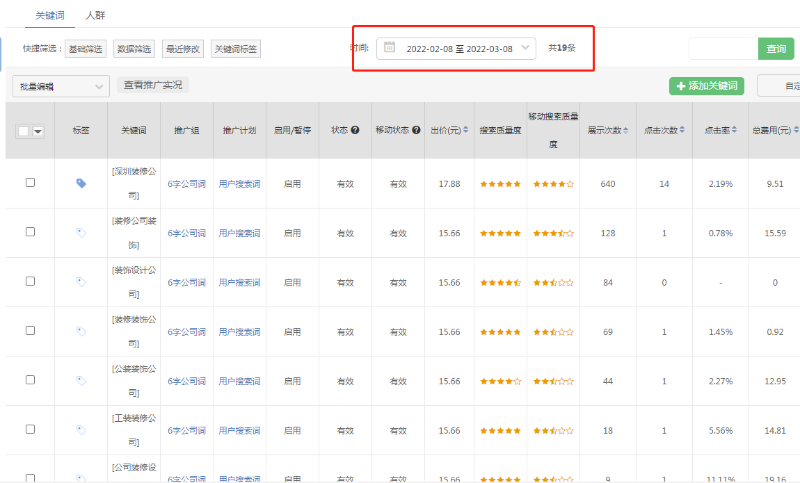Open the 批量编辑 dropdown
This screenshot has width=800, height=483.
pos(60,87)
